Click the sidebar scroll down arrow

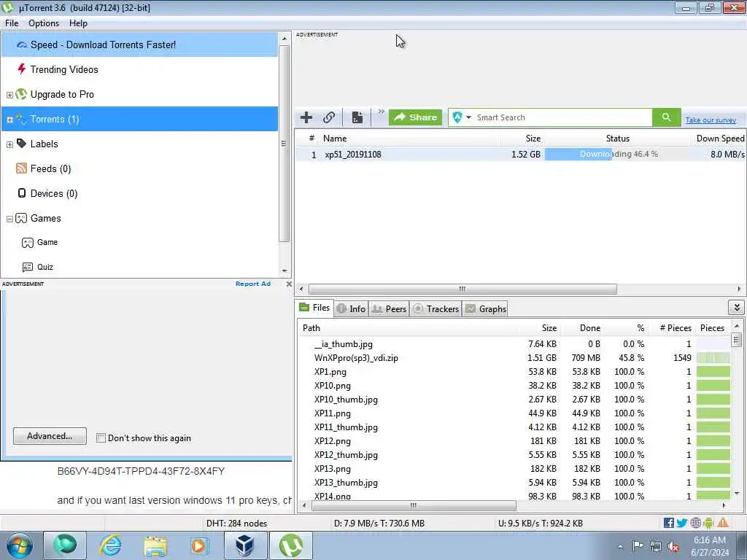click(x=285, y=271)
